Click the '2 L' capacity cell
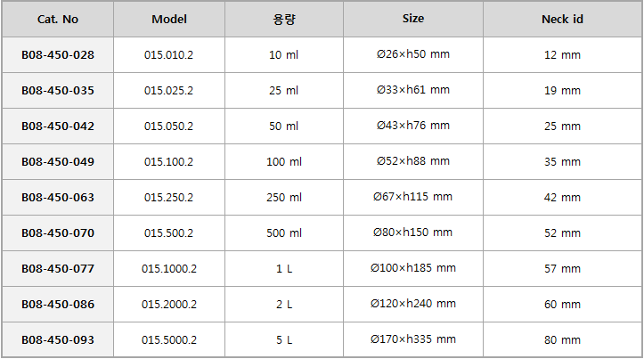644x359 pixels. point(284,305)
